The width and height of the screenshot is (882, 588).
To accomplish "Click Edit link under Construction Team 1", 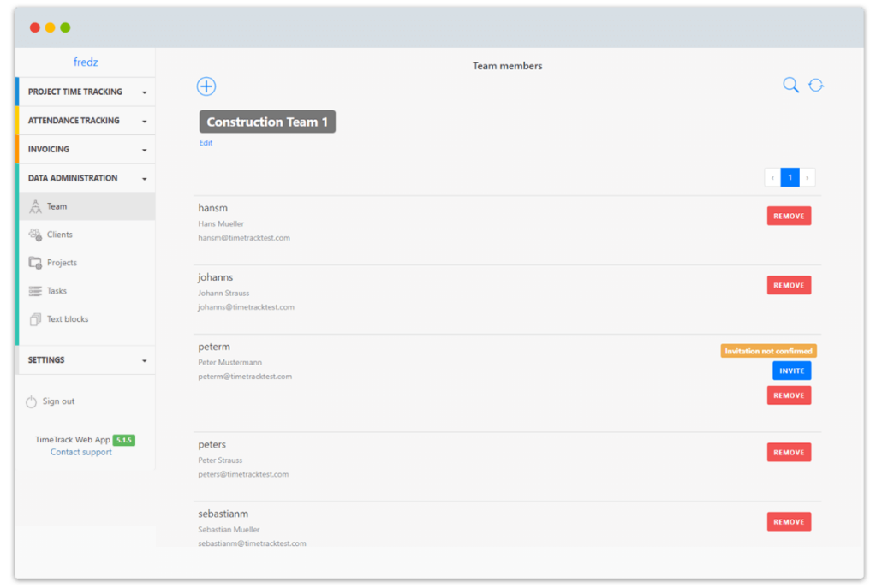I will [x=206, y=143].
